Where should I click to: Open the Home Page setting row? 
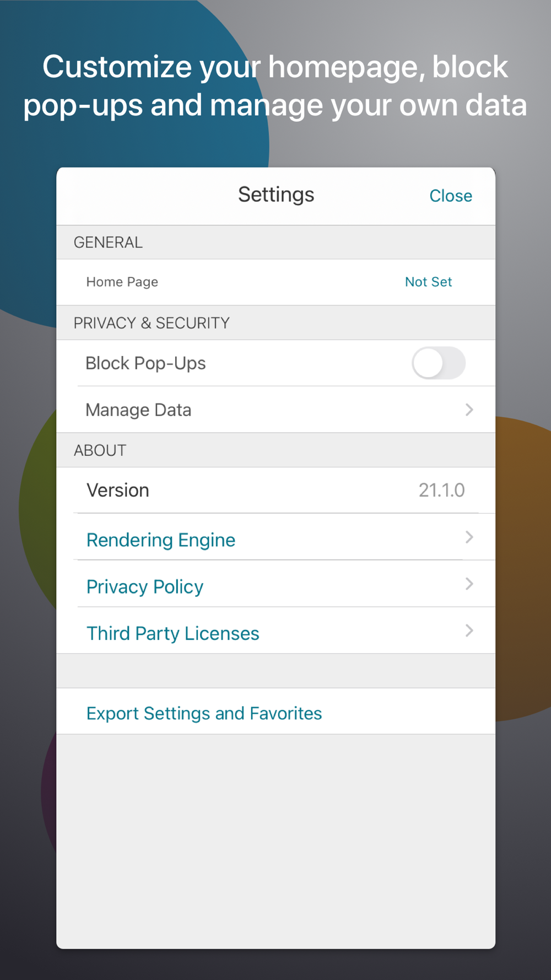click(x=275, y=282)
